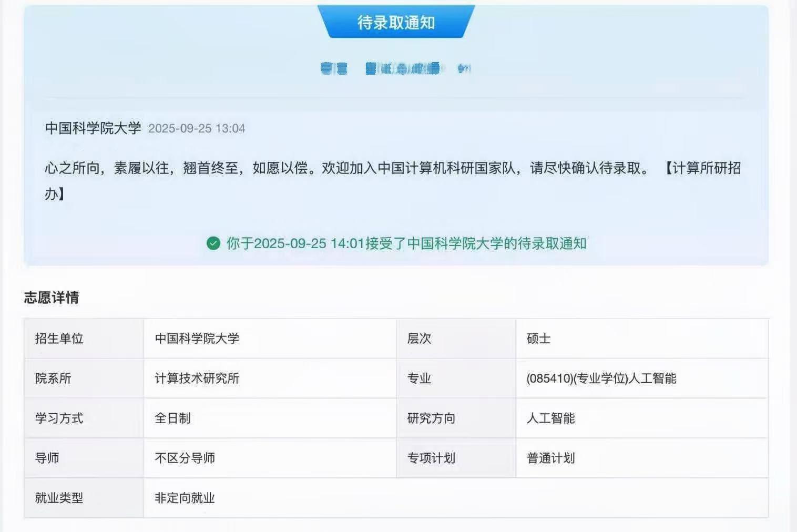Select the 招生单位 label cell
Screen dimensions: 797x532
84,339
